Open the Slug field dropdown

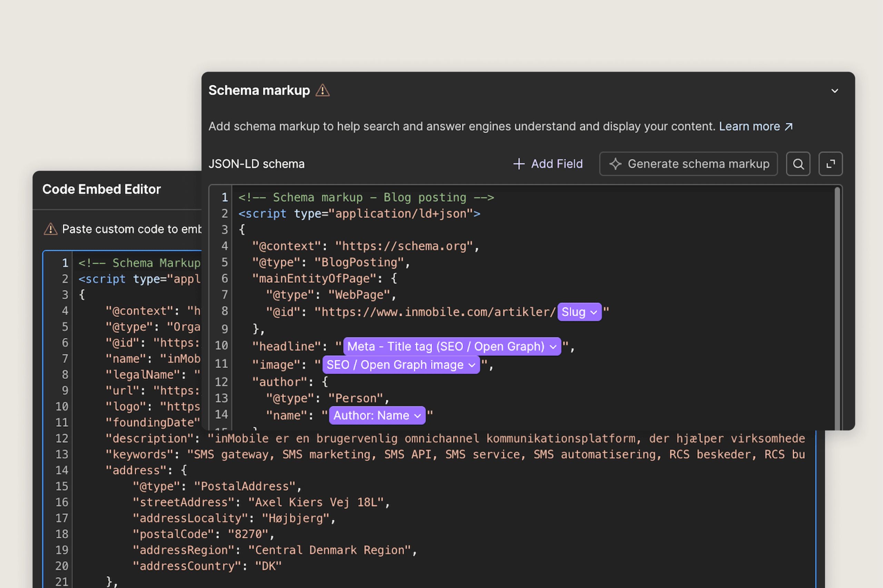point(579,312)
